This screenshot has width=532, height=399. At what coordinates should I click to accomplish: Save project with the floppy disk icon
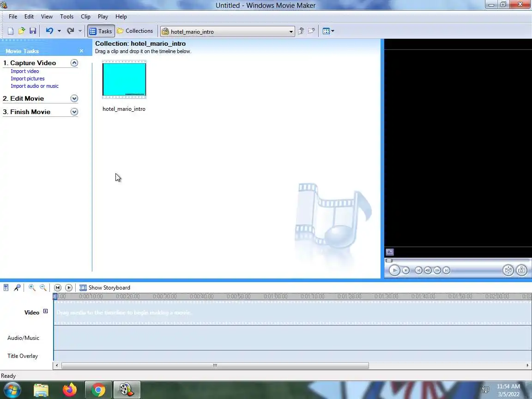coord(33,31)
